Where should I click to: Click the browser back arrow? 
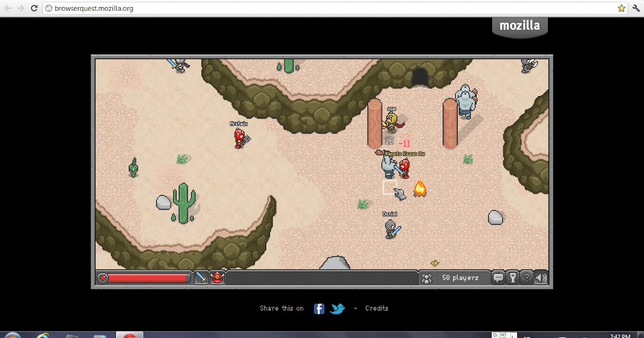[8, 8]
